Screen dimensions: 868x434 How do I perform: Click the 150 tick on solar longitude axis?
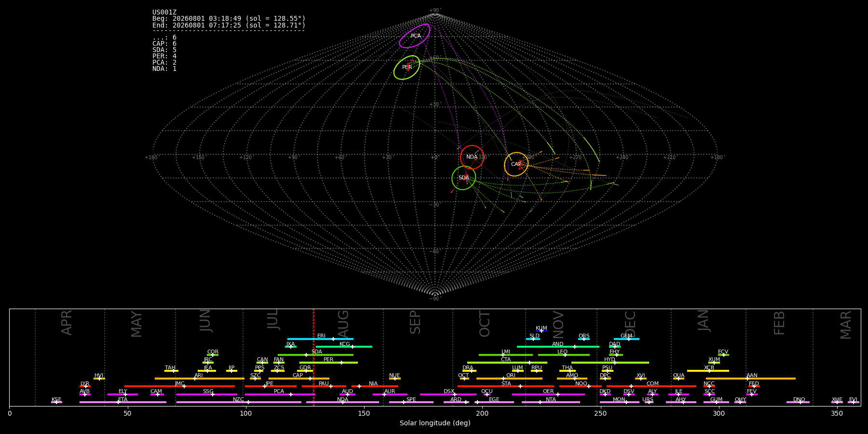click(364, 413)
